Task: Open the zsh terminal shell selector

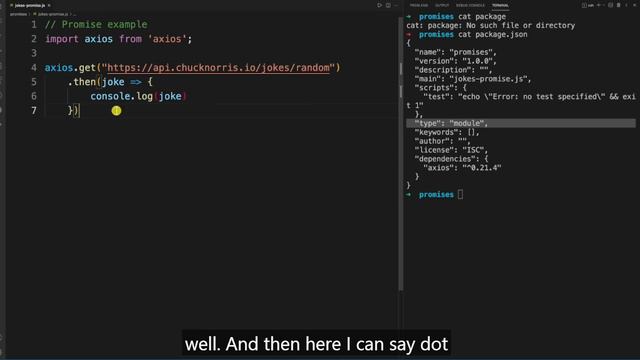Action: 588,5
